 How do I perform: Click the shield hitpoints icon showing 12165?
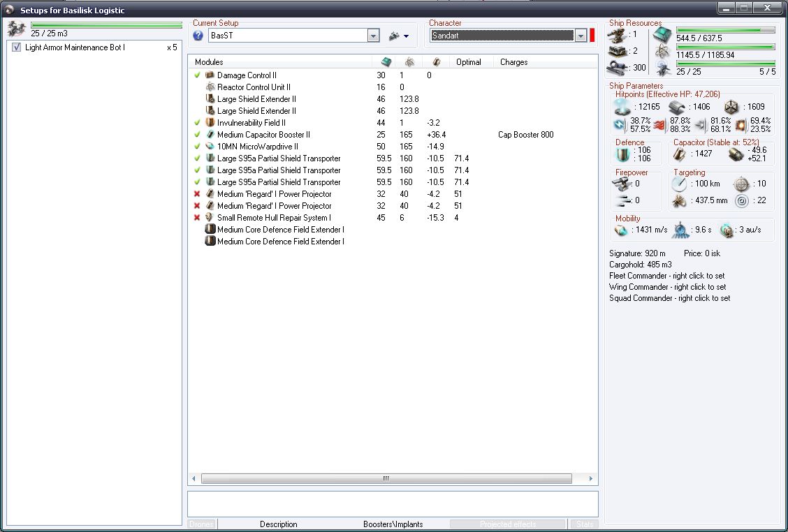point(622,107)
